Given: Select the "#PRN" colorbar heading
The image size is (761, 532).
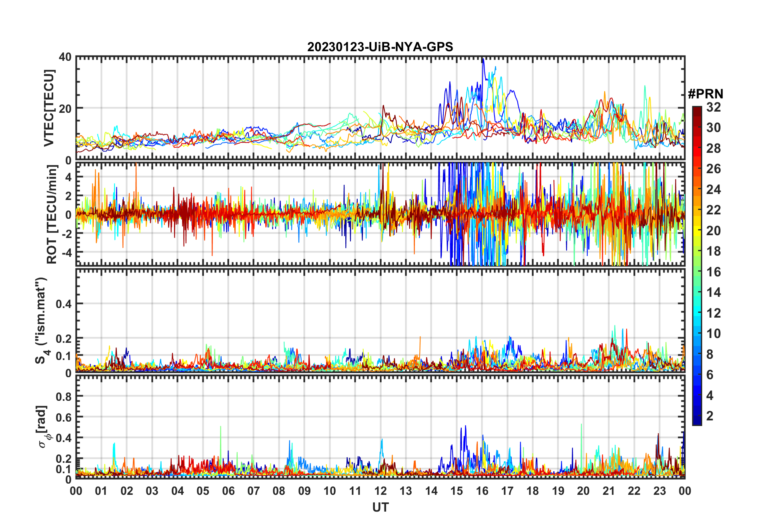Looking at the screenshot, I should [x=706, y=94].
